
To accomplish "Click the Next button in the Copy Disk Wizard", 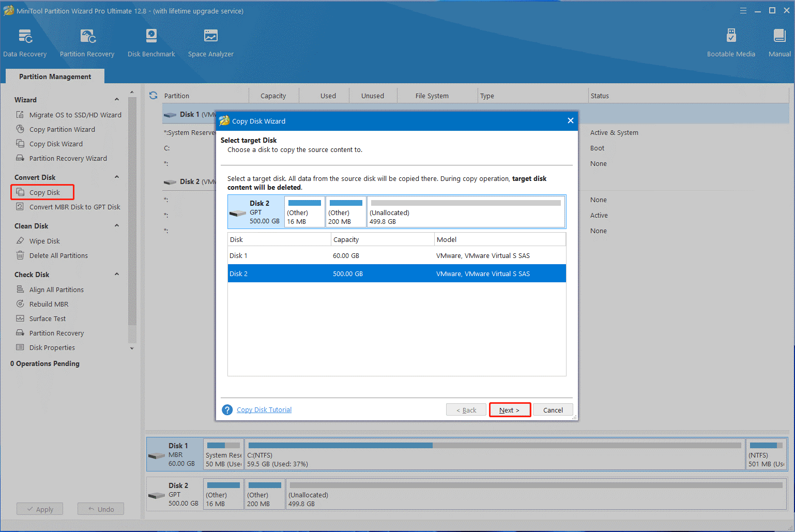I will click(x=510, y=409).
